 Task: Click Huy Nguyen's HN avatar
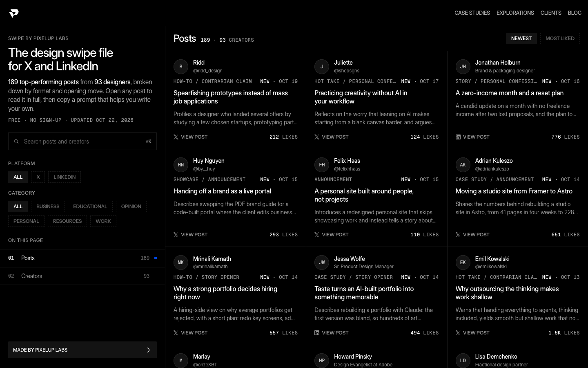[181, 165]
